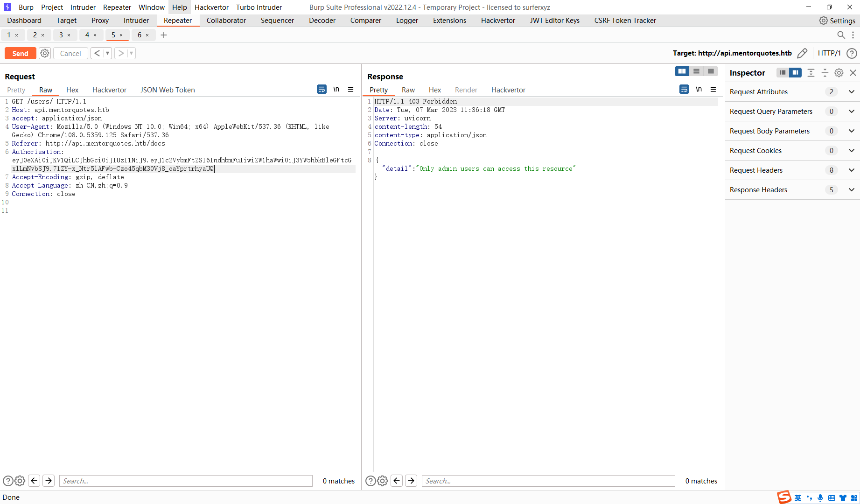This screenshot has height=504, width=860.
Task: Click request search input field
Action: point(186,481)
